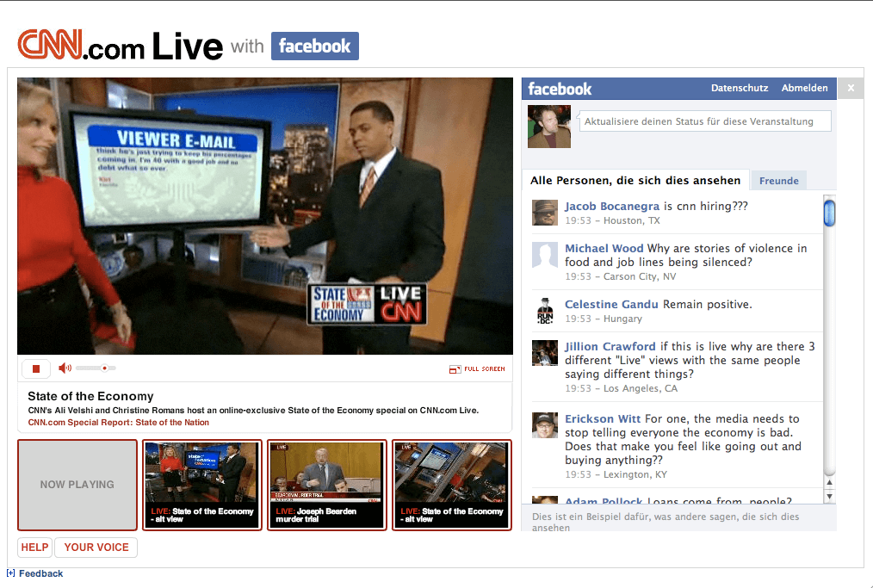The width and height of the screenshot is (873, 588).
Task: Open CNN.com Special Report: State of the Nation
Action: click(x=119, y=423)
